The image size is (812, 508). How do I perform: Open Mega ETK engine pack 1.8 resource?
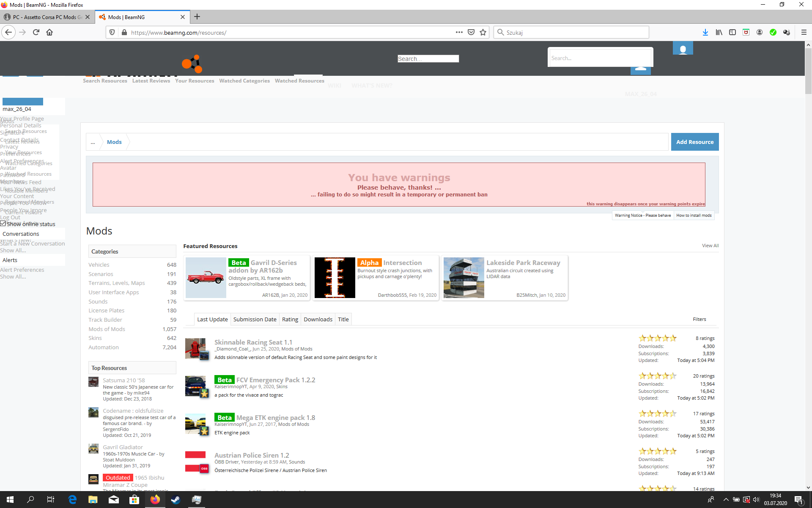pos(276,417)
